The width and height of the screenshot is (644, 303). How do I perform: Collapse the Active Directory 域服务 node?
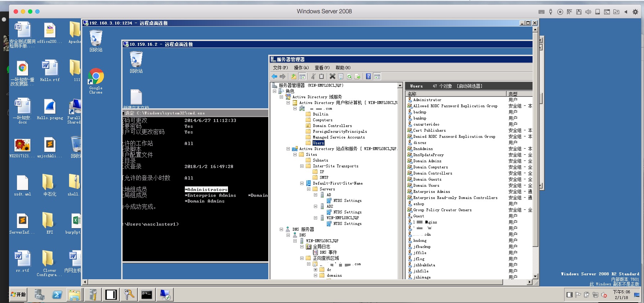(281, 97)
